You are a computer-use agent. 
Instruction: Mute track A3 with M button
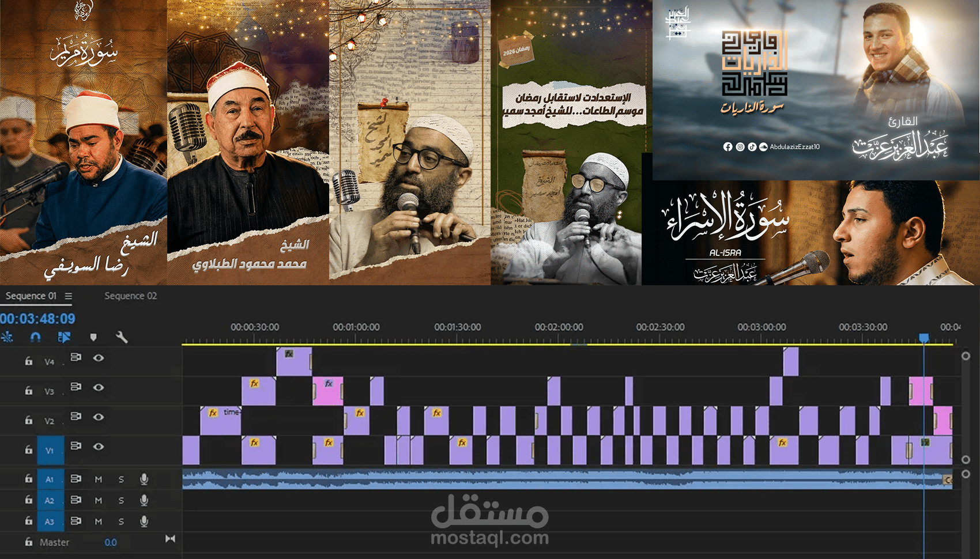tap(99, 522)
